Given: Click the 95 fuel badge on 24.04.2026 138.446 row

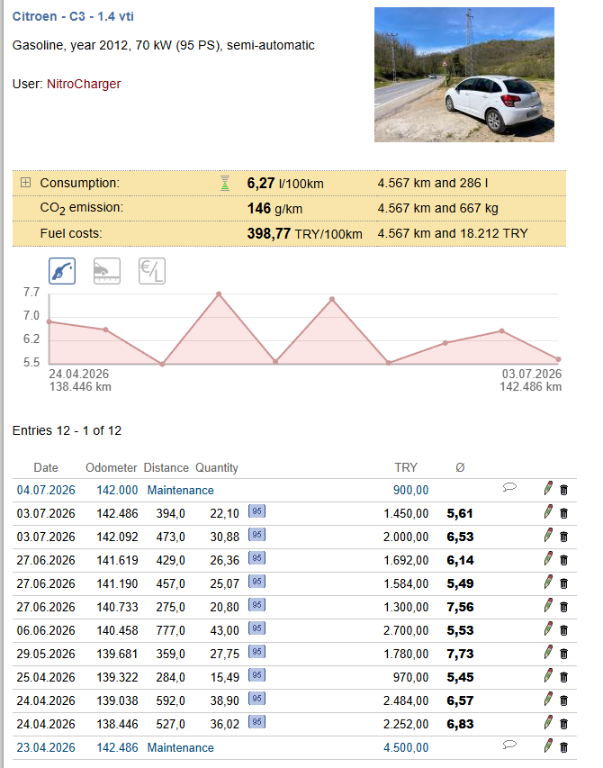Looking at the screenshot, I should (257, 722).
